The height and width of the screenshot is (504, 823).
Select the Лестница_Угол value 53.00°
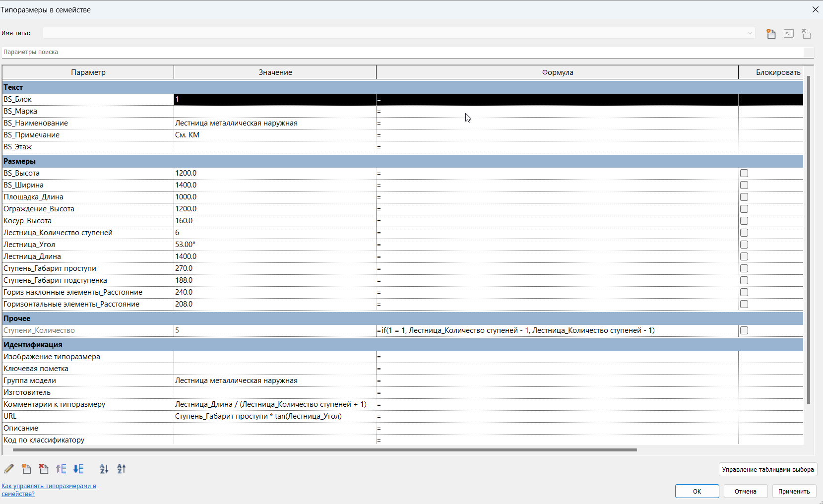coord(275,245)
